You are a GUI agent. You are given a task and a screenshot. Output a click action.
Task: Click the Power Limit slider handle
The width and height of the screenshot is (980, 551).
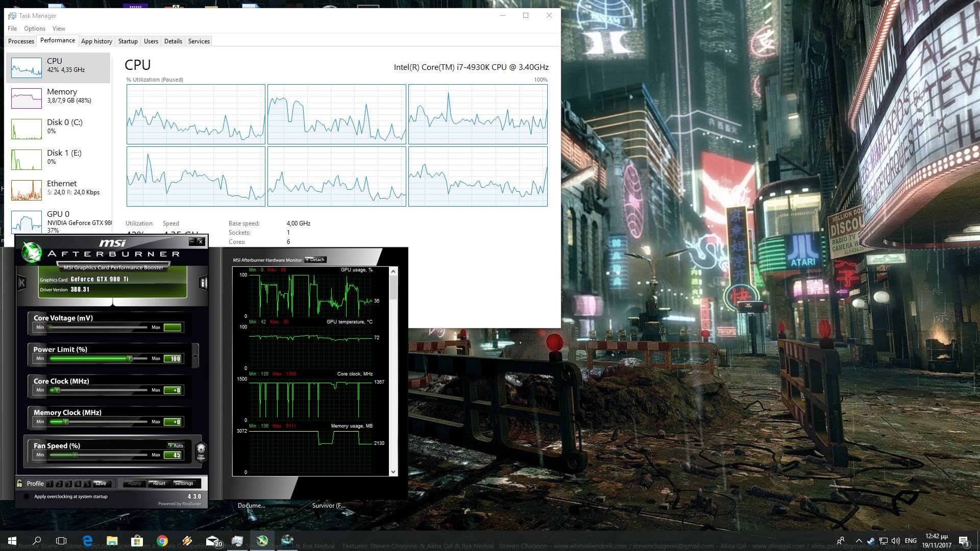pyautogui.click(x=130, y=359)
